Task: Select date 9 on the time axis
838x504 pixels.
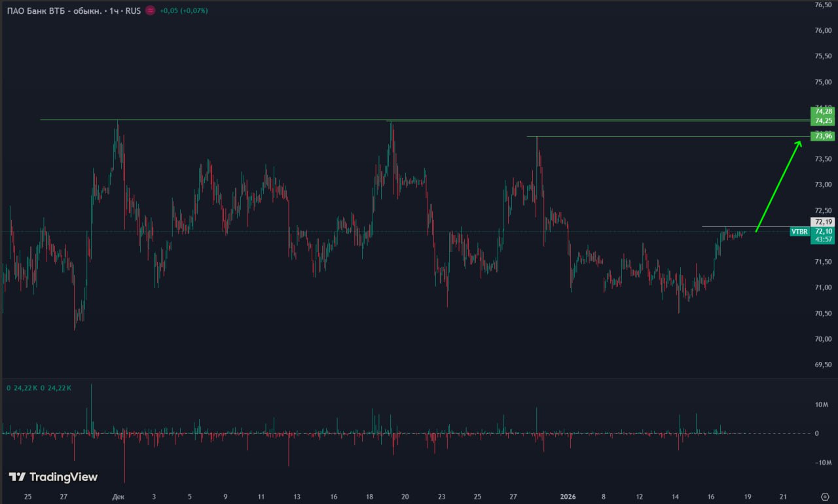Action: click(x=225, y=497)
